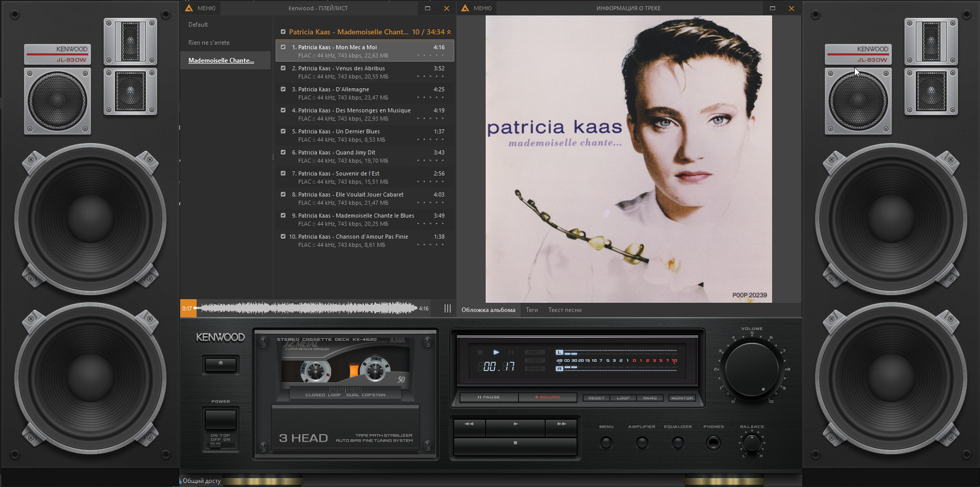980x487 pixels.
Task: Select track 9 Mademoiselle Chante le Blues
Action: (365, 220)
